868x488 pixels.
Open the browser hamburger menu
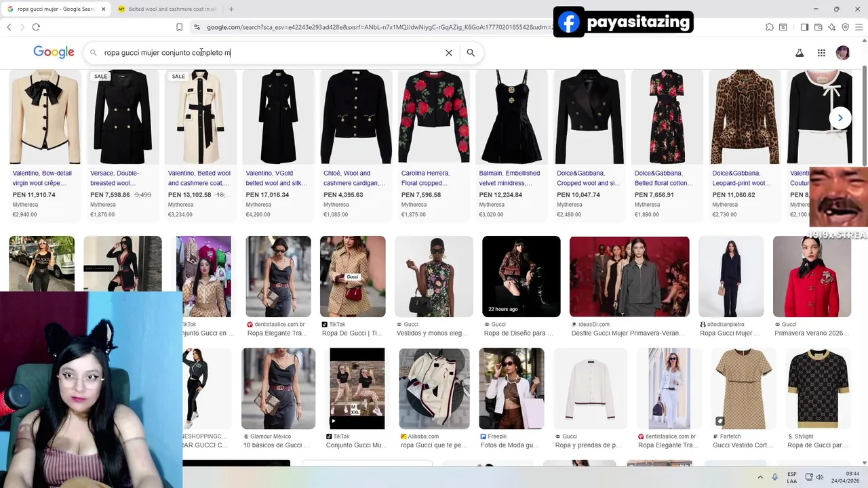[x=859, y=27]
